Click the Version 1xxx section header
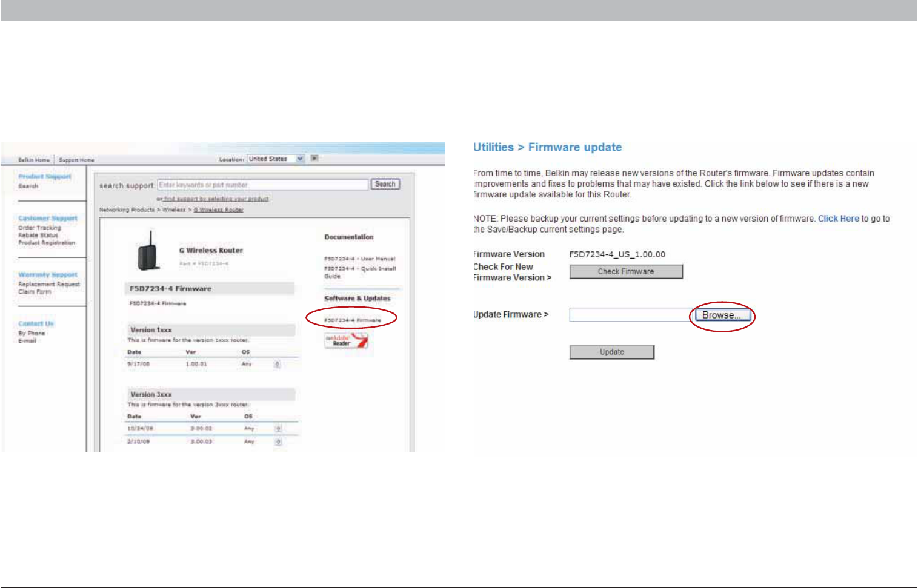Viewport: 918px width, 588px height. point(210,330)
